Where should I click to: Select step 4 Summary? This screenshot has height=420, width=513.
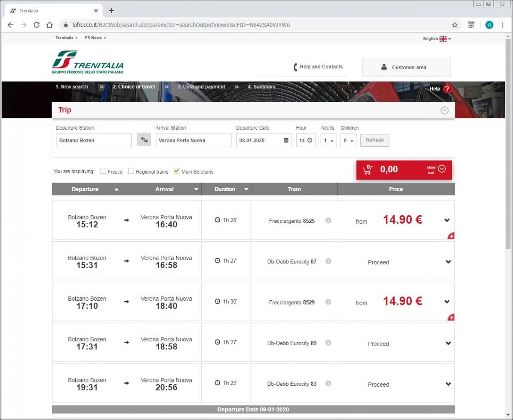pos(262,87)
